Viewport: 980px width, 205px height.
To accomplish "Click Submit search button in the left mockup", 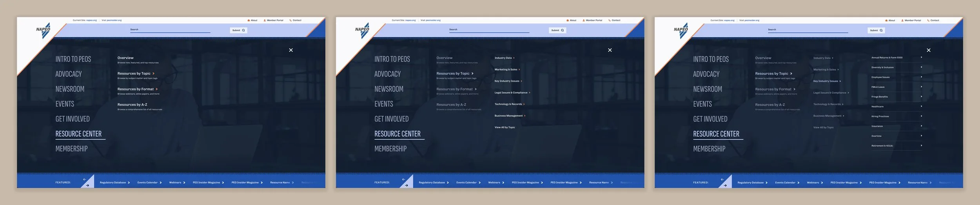I will pyautogui.click(x=238, y=30).
